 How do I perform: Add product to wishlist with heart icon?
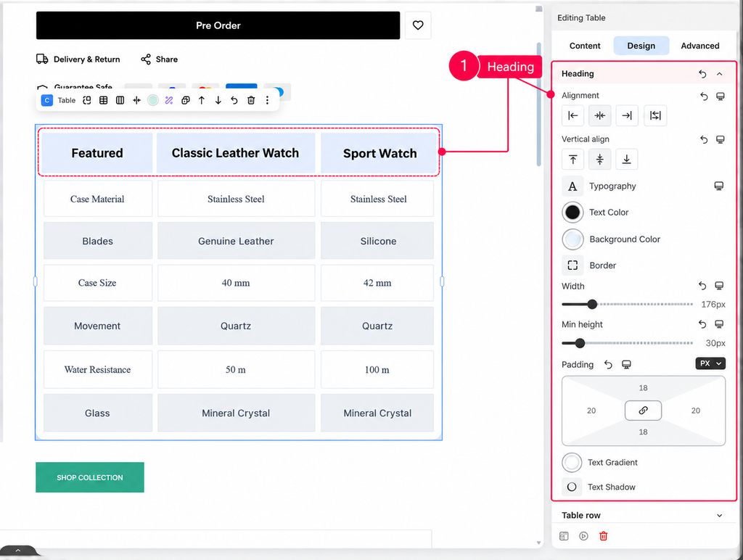pyautogui.click(x=418, y=25)
